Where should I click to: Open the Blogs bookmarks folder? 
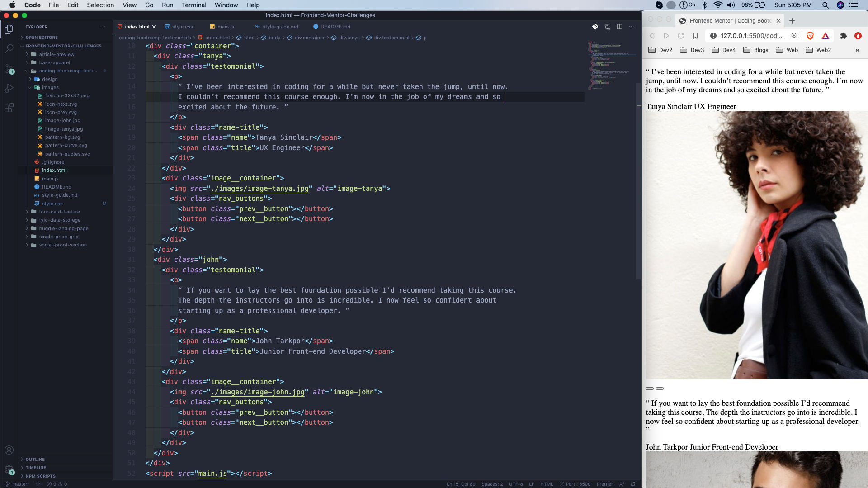[x=755, y=50]
